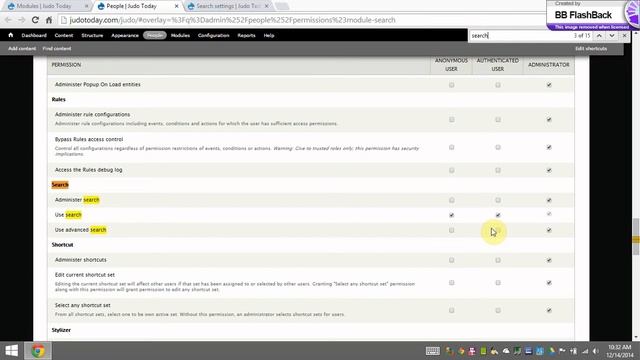Open the Reports admin menu
The image size is (640, 360).
click(x=246, y=36)
